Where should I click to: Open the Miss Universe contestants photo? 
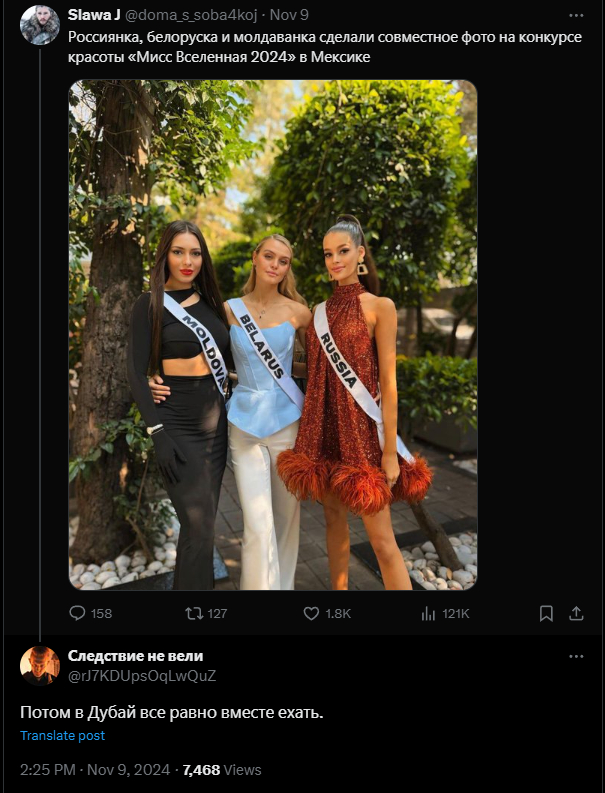pyautogui.click(x=272, y=335)
